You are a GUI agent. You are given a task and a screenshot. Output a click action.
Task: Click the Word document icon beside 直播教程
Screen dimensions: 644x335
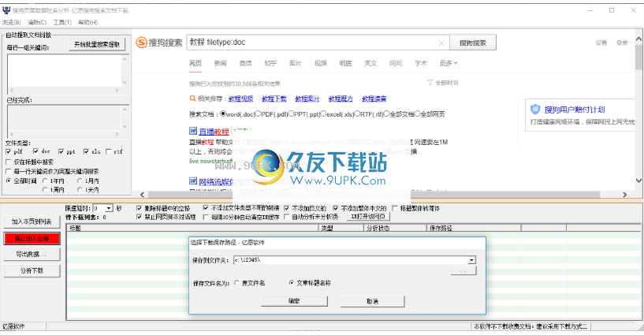pyautogui.click(x=193, y=131)
